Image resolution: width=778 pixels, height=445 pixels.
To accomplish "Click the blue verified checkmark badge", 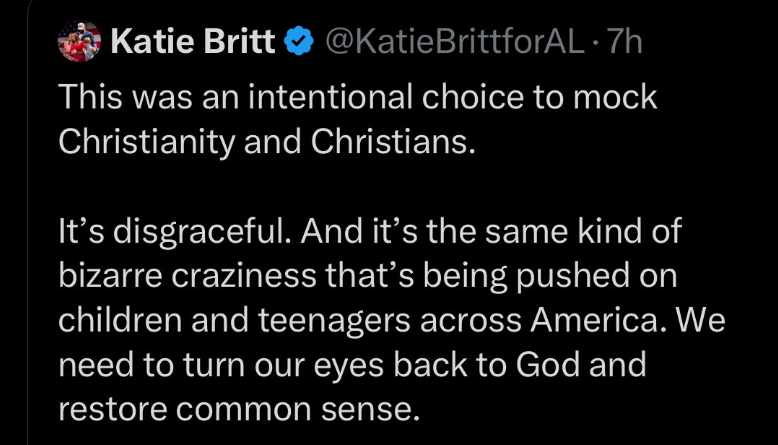I will pyautogui.click(x=299, y=41).
